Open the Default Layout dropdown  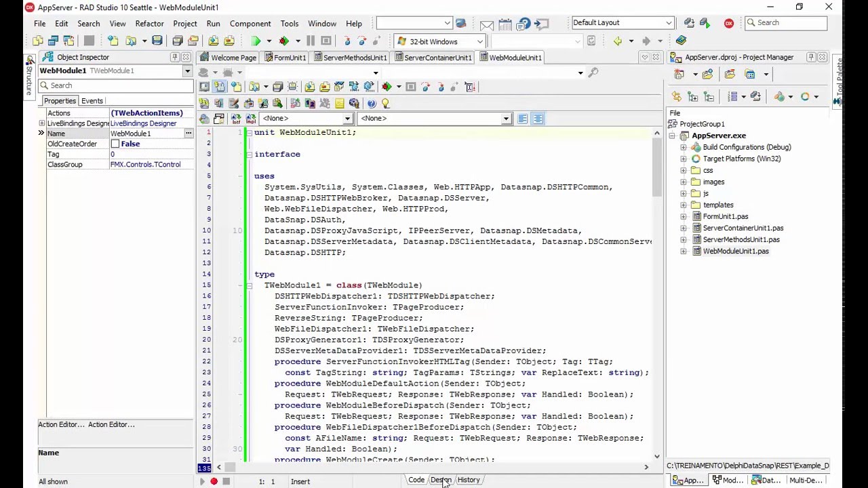click(668, 23)
